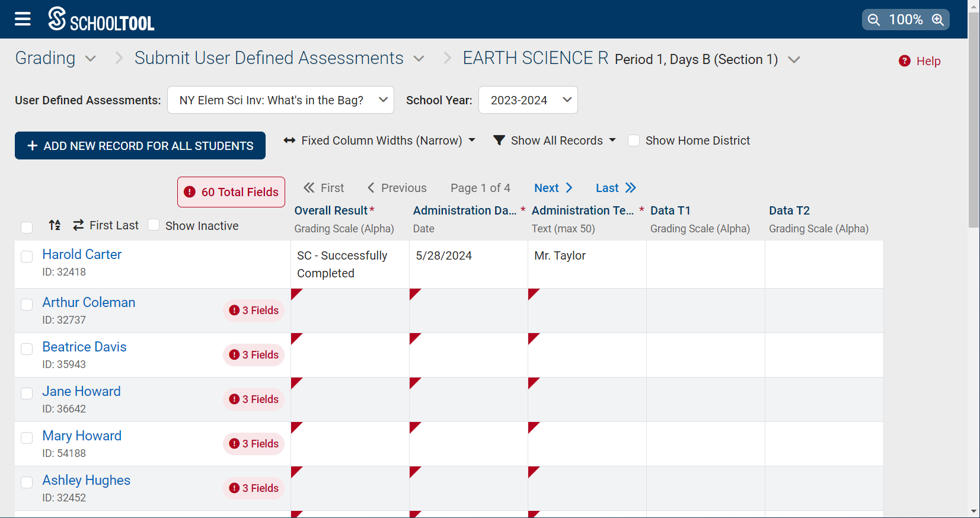
Task: Select Harold Carter's row checkbox
Action: point(27,256)
